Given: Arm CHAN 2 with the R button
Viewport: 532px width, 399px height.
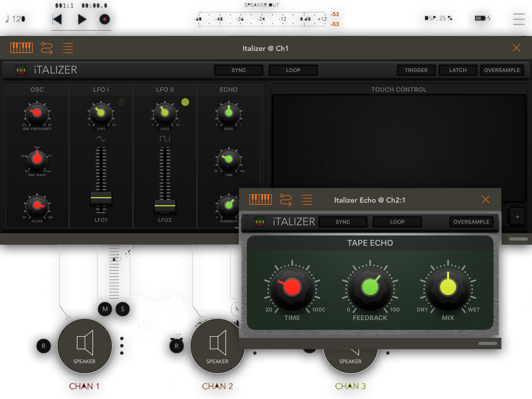Looking at the screenshot, I should pos(177,346).
